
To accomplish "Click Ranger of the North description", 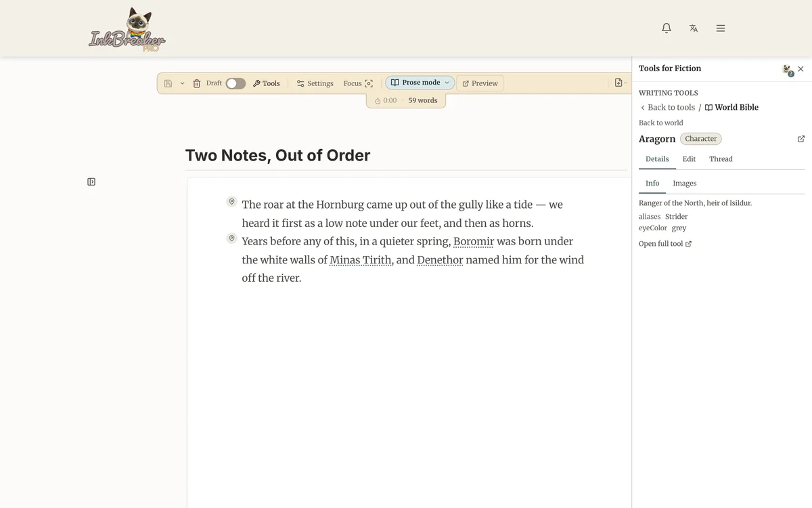I will click(x=695, y=203).
